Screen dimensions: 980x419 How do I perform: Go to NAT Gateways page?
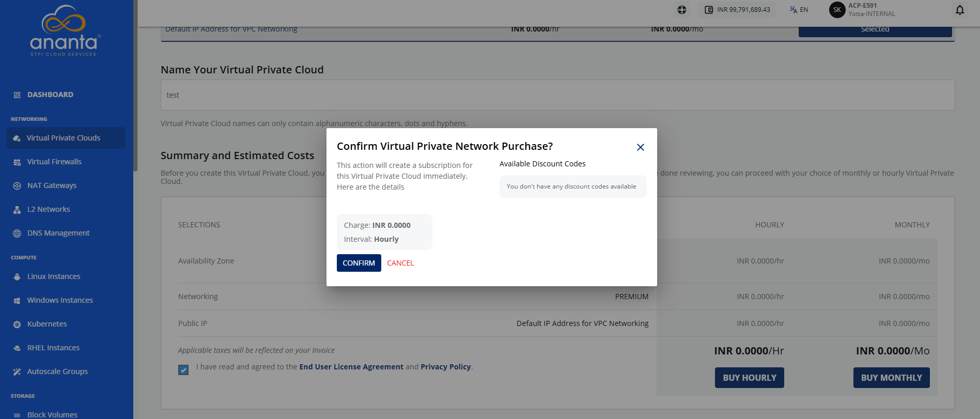click(52, 185)
